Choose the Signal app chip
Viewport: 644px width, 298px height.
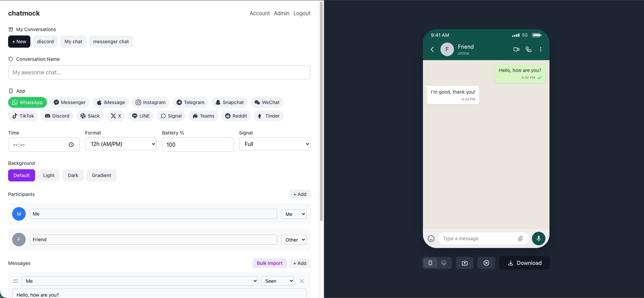[x=171, y=116]
